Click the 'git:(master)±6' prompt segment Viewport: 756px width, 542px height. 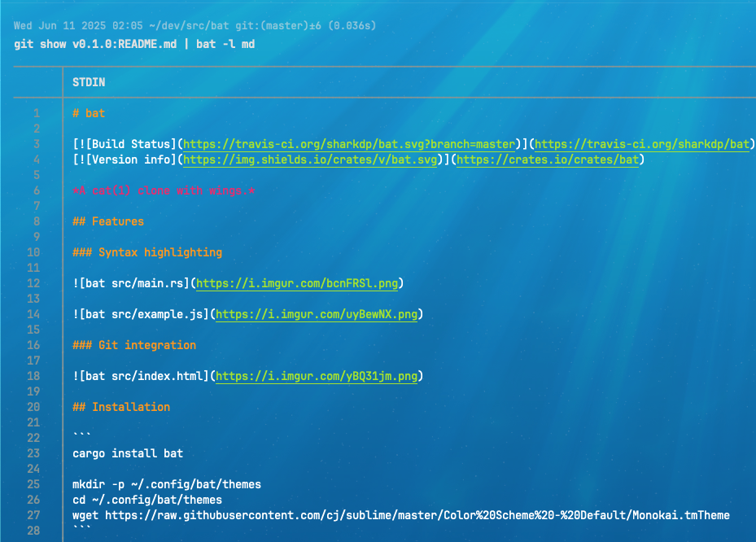(x=278, y=25)
